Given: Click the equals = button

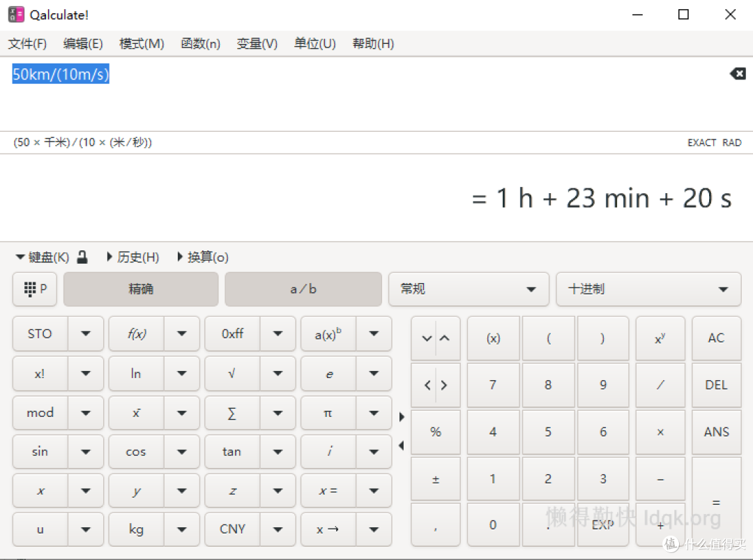Looking at the screenshot, I should pos(716,502).
